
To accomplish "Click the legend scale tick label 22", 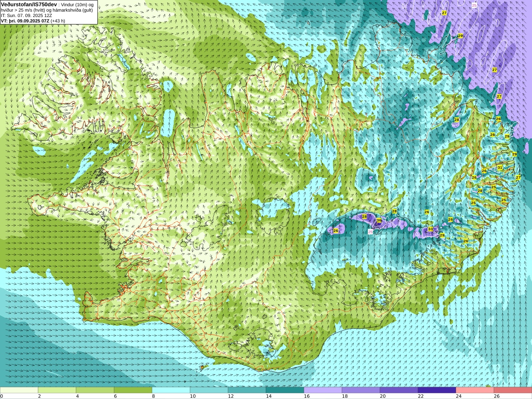I will (x=421, y=396).
